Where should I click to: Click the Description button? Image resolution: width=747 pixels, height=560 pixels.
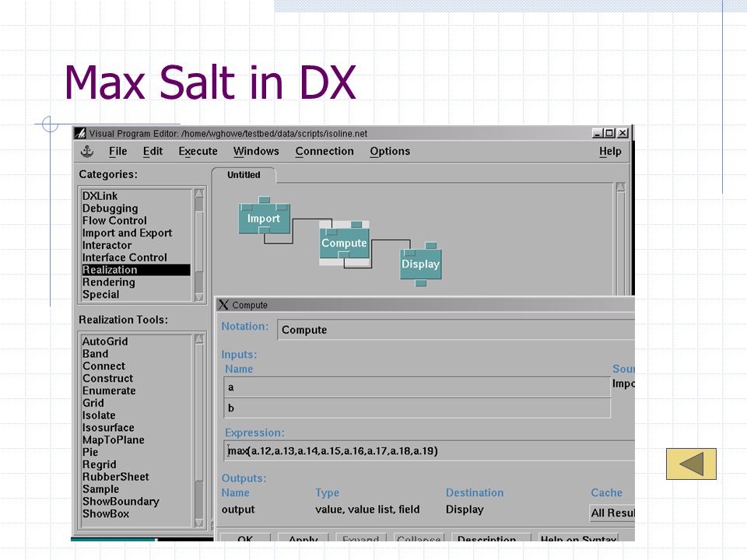[491, 537]
